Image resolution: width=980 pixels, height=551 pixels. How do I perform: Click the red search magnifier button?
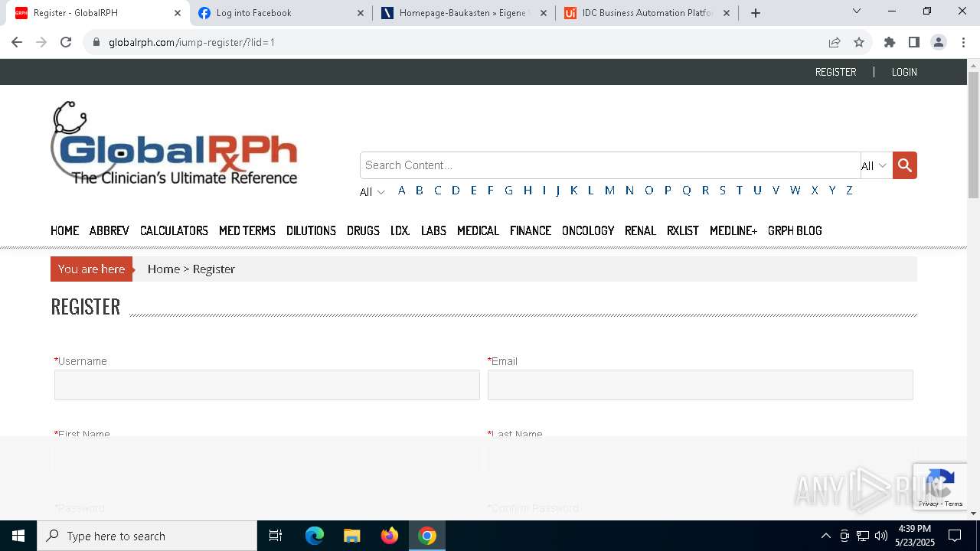pyautogui.click(x=904, y=165)
